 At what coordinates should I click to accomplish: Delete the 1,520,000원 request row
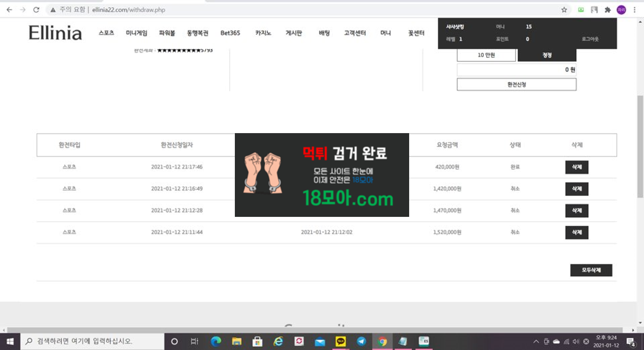[x=577, y=232]
